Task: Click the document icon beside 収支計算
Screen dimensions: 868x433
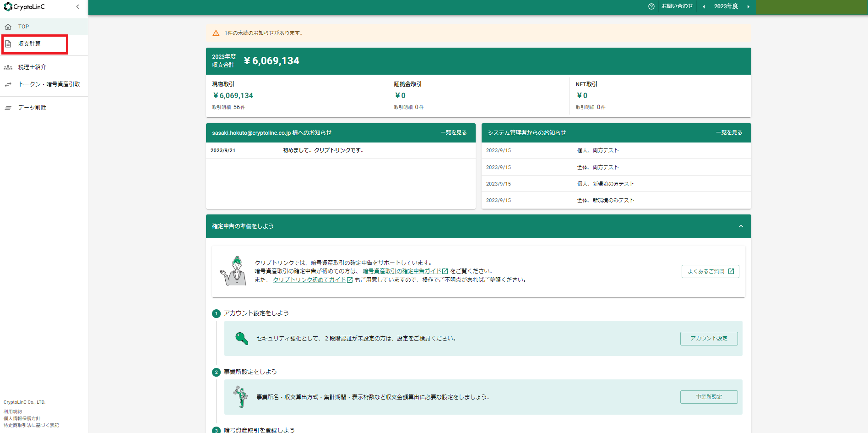Action: click(x=8, y=44)
